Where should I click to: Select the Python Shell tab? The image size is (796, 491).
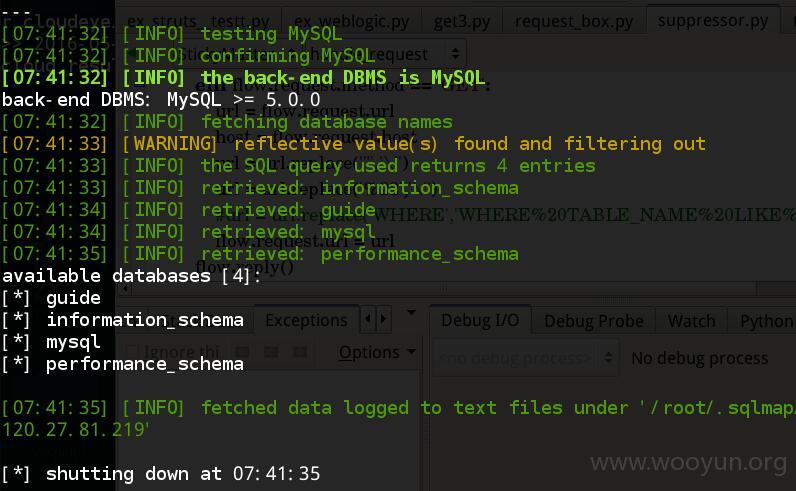pyautogui.click(x=766, y=321)
